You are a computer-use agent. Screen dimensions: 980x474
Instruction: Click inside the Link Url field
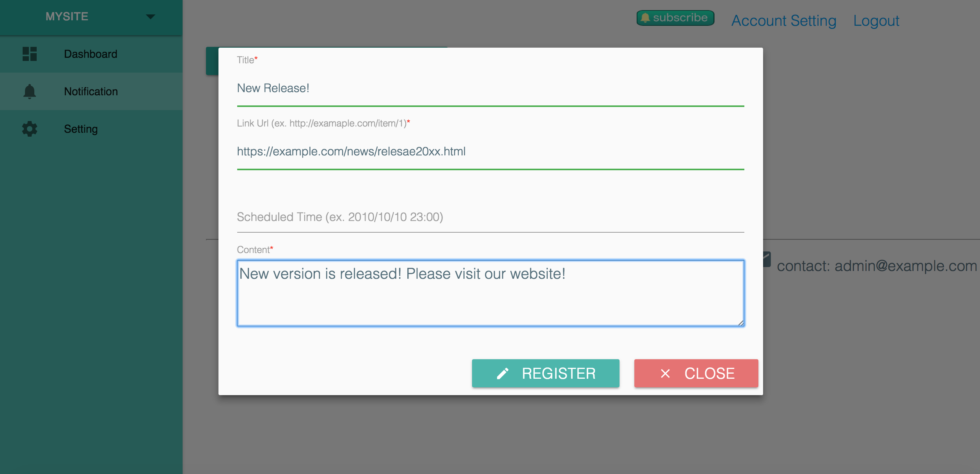coord(490,151)
